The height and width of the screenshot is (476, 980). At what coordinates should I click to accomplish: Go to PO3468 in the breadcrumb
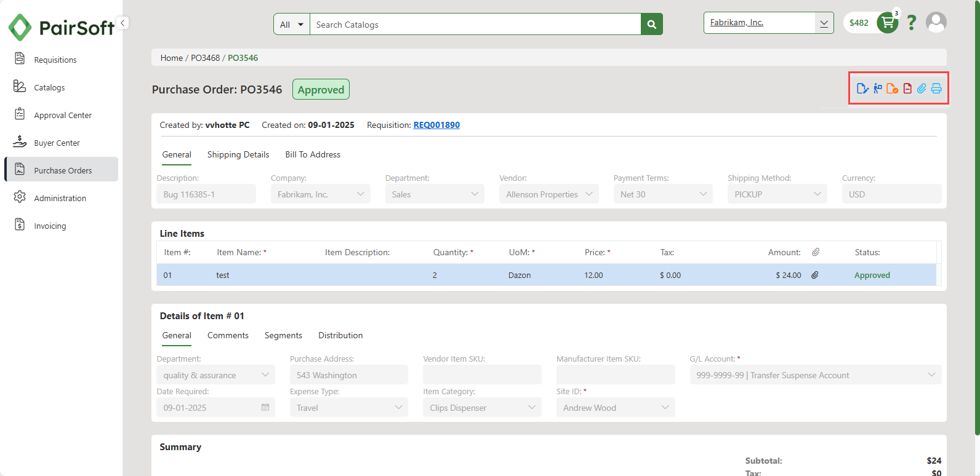[x=205, y=58]
